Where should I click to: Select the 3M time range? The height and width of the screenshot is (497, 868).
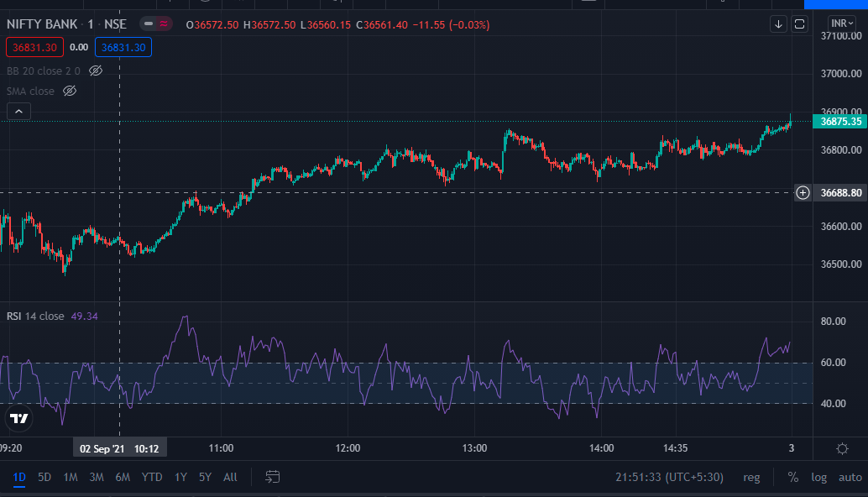click(x=97, y=477)
